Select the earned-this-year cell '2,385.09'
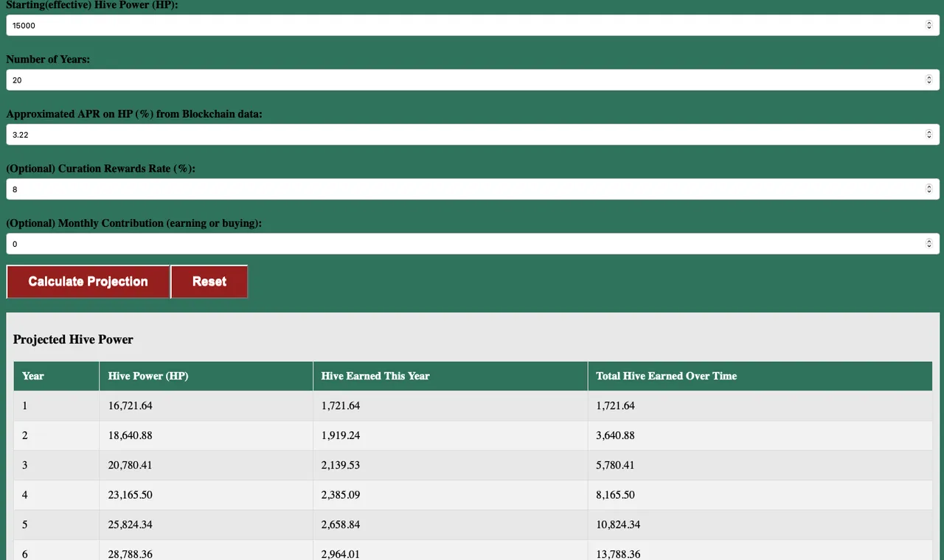This screenshot has width=944, height=560. click(451, 495)
